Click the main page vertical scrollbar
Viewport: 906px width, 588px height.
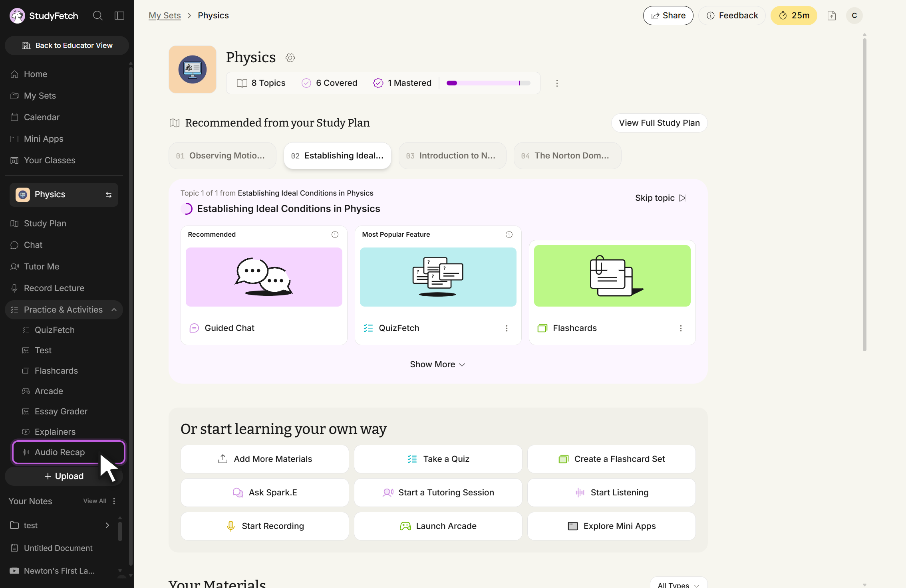tap(864, 194)
